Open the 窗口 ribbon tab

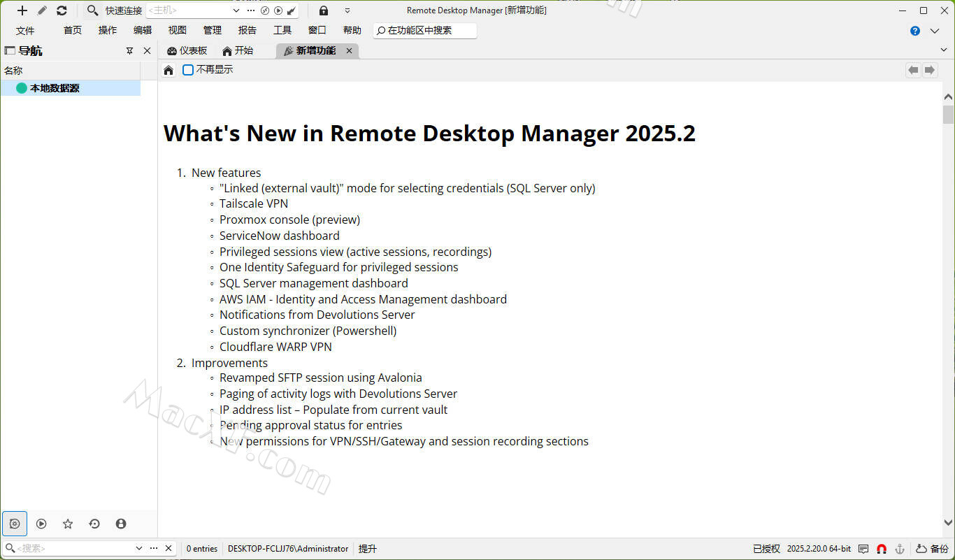[317, 30]
